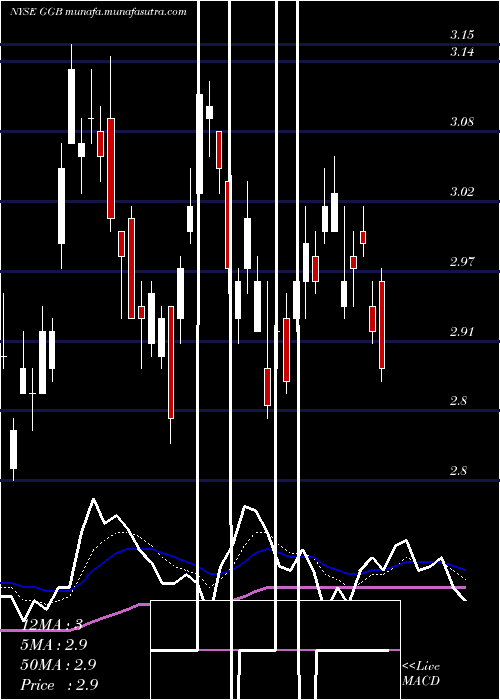The image size is (500, 700).
Task: Select the 50MA : 2.9 legend entry
Action: (58, 665)
